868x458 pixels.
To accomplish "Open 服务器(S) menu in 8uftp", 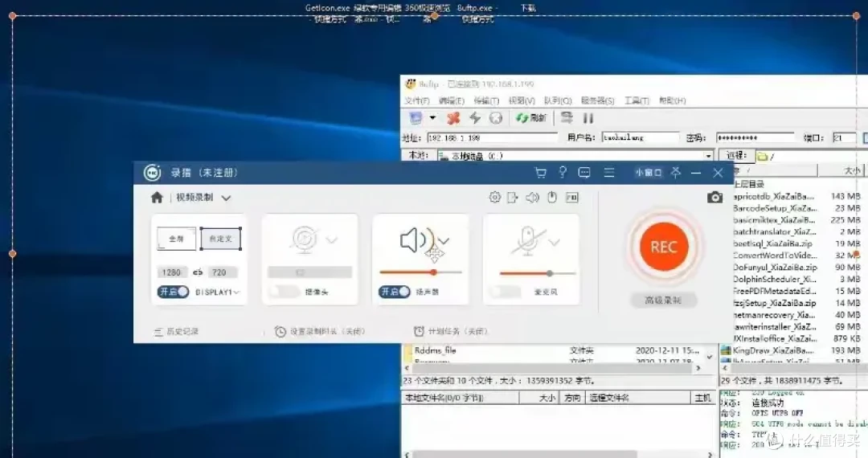I will pos(597,100).
